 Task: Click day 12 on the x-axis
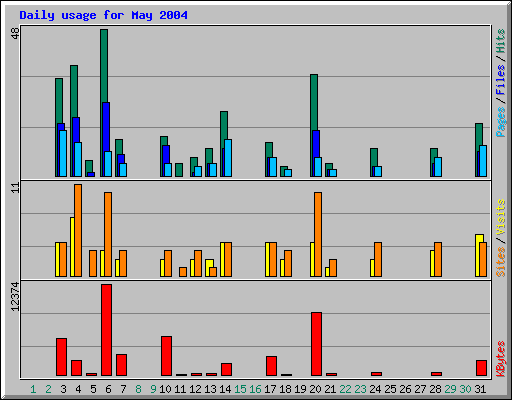pyautogui.click(x=195, y=389)
